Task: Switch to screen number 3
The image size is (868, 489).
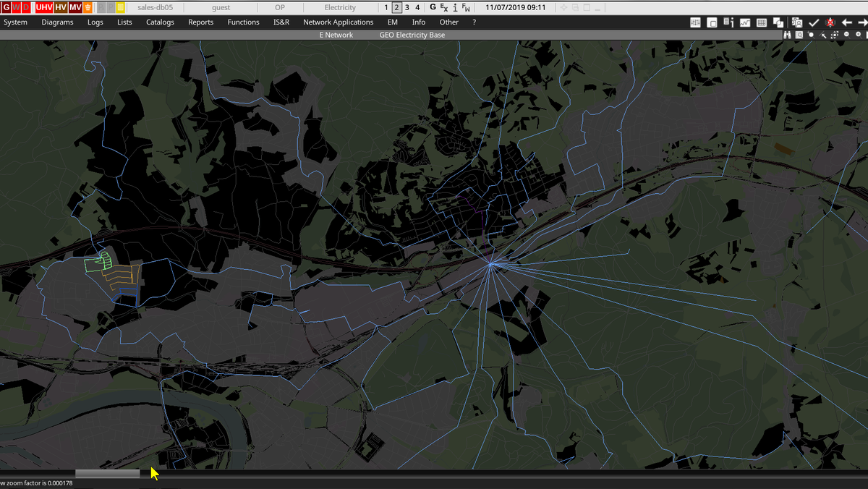Action: 407,7
